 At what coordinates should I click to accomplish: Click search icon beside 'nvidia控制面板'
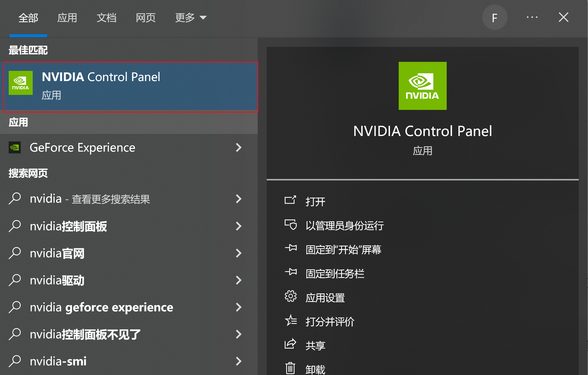15,226
